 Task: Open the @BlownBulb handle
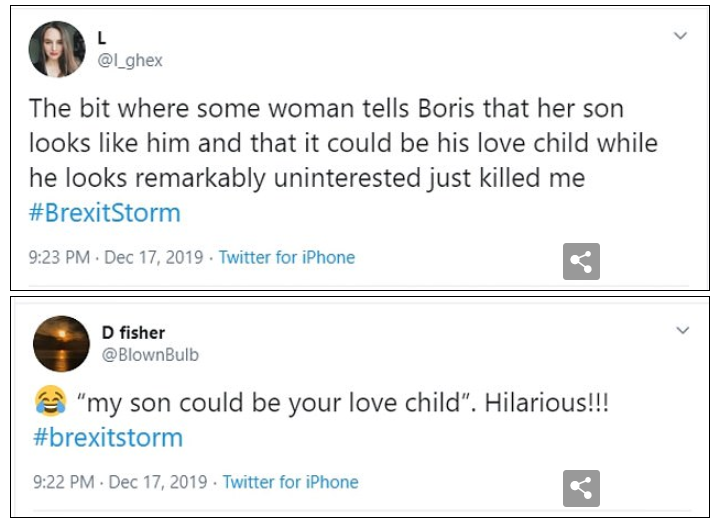tap(144, 354)
